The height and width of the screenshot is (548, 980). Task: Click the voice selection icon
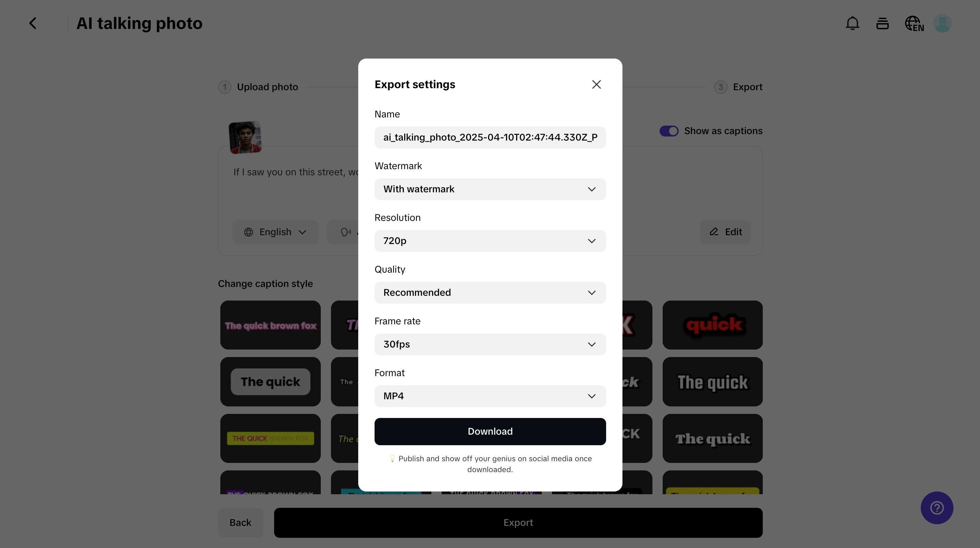345,232
